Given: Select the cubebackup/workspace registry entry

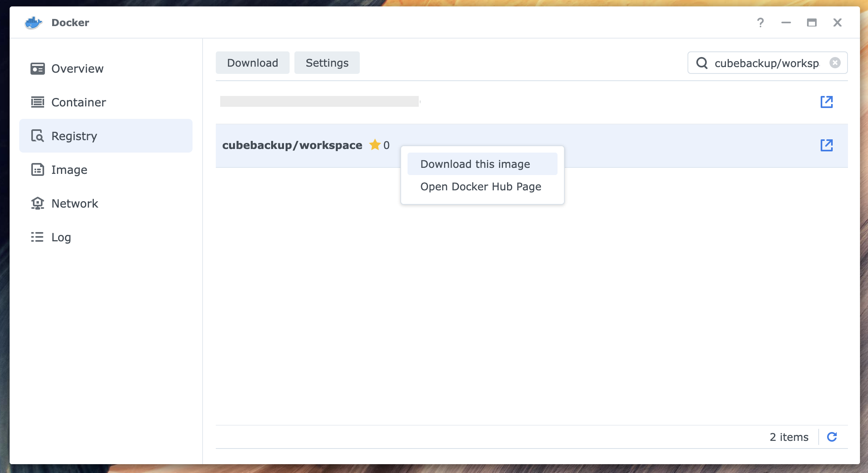Looking at the screenshot, I should pyautogui.click(x=532, y=145).
